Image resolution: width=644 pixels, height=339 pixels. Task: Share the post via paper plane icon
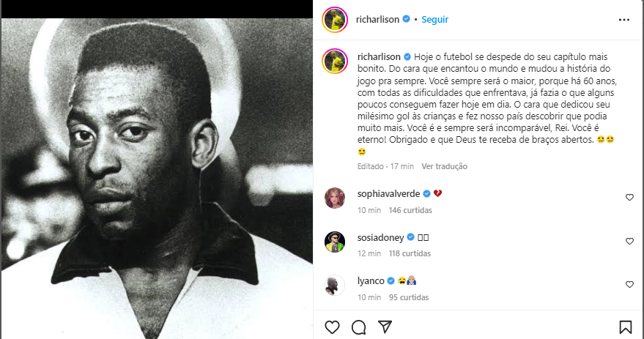(x=384, y=327)
